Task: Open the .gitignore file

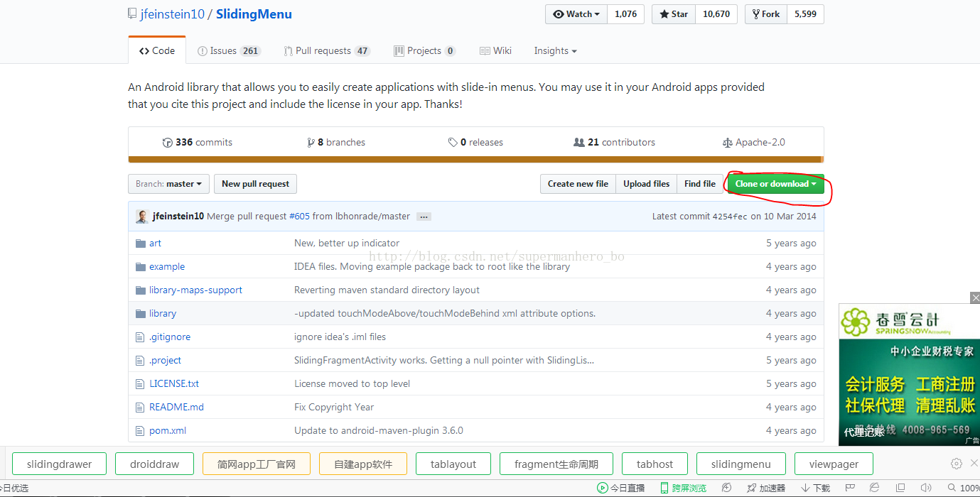Action: pyautogui.click(x=170, y=337)
